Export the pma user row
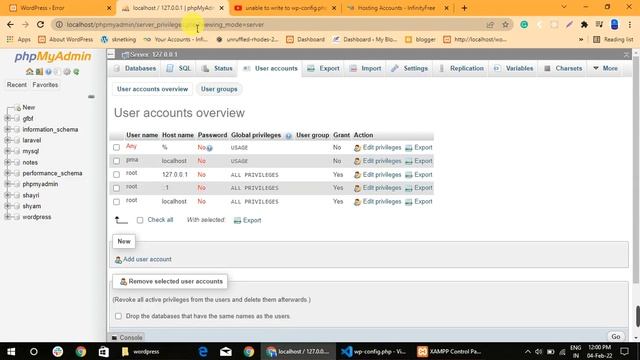640x360 pixels. [419, 161]
